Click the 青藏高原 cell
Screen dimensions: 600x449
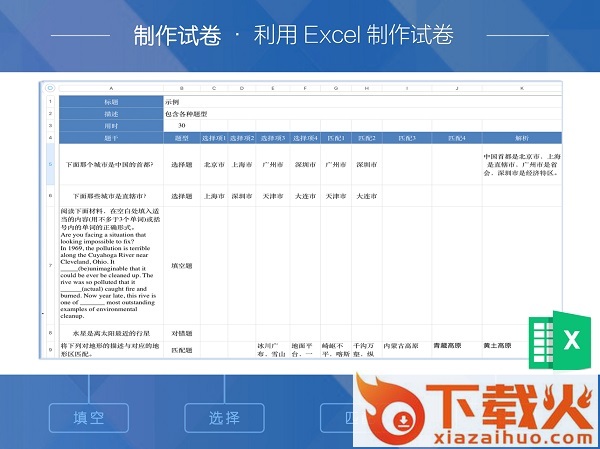point(457,349)
